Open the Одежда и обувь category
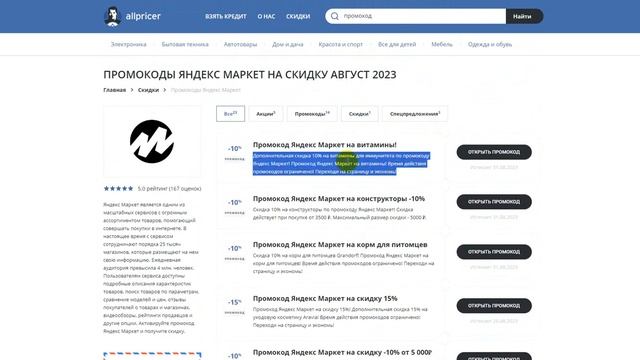The image size is (640, 360). (490, 44)
